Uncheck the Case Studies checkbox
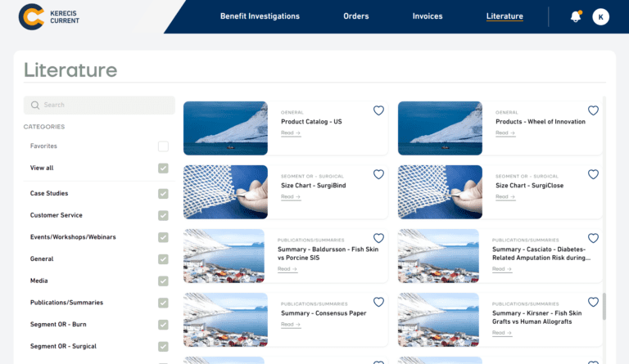Screen dimensions: 629x364 pos(163,194)
